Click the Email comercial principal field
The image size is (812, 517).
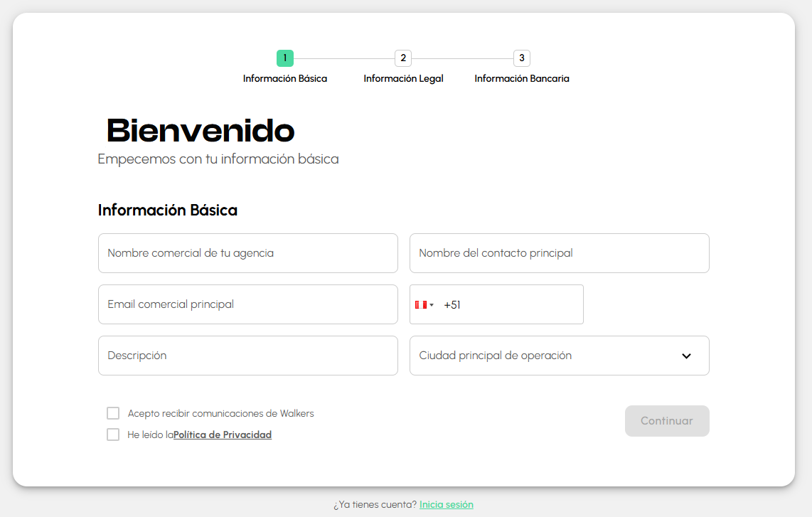tap(248, 304)
